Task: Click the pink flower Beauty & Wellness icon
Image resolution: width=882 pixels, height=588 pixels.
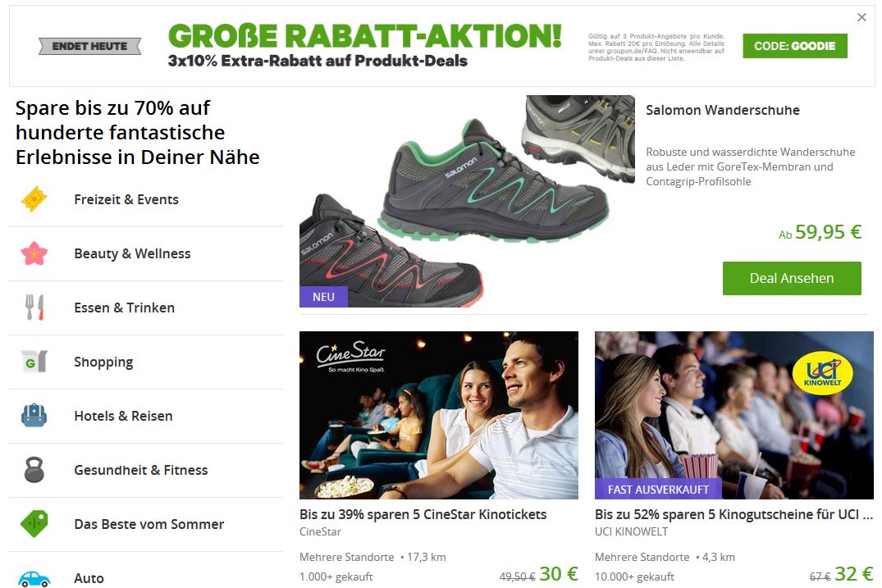Action: [x=34, y=253]
